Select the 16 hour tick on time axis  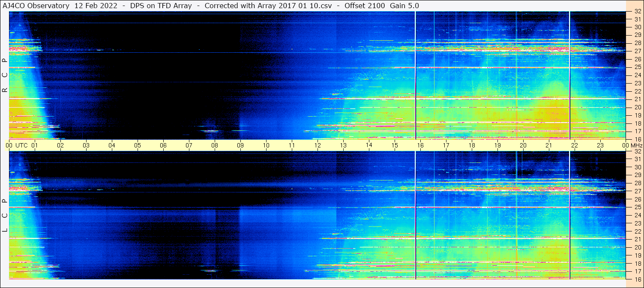click(x=420, y=145)
